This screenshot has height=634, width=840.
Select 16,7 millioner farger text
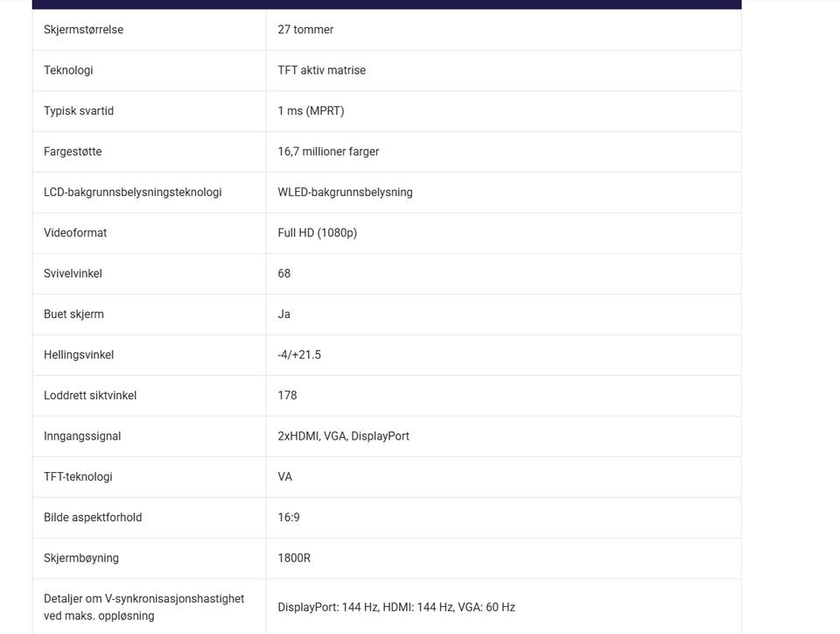[328, 151]
